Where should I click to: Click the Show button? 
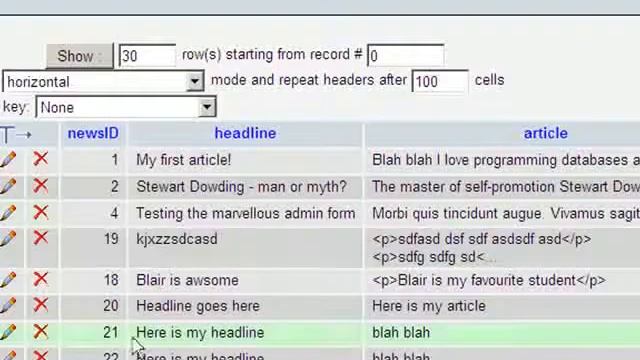(80, 56)
